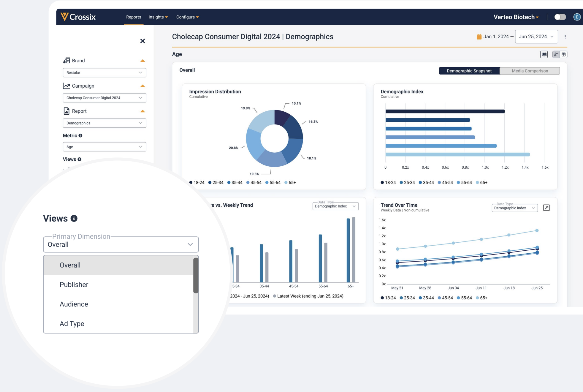583x392 pixels.
Task: Select the Demographic Snapshot toggle
Action: pyautogui.click(x=469, y=71)
